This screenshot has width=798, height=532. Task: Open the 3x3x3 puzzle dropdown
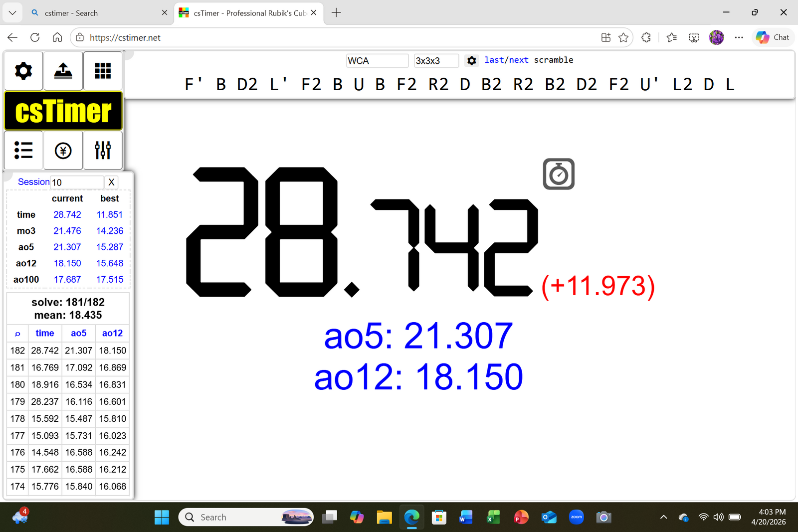click(x=436, y=61)
